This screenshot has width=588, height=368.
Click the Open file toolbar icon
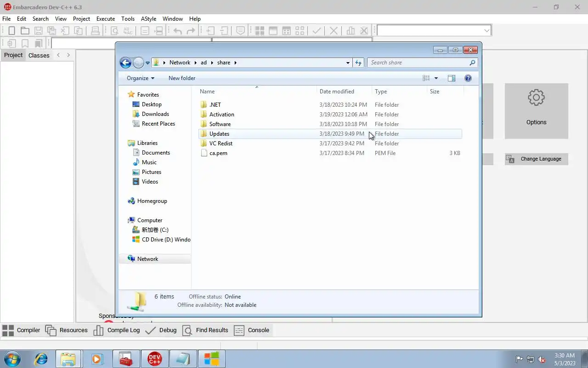tap(25, 31)
